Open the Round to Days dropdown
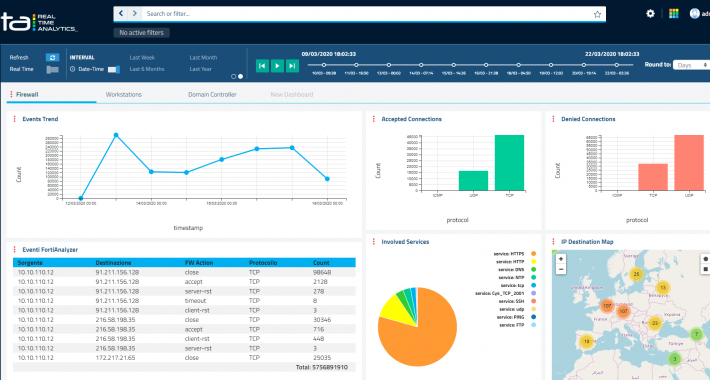Screen dimensions: 710x380 tap(691, 65)
